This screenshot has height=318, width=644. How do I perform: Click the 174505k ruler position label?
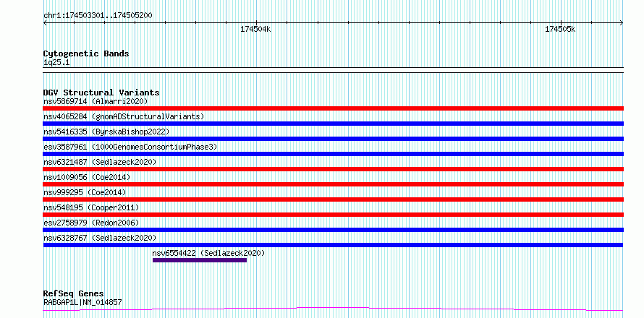tap(560, 29)
